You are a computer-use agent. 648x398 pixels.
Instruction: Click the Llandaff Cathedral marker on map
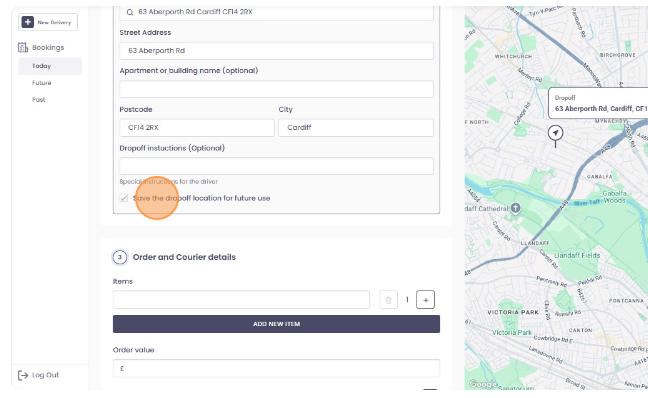(515, 208)
